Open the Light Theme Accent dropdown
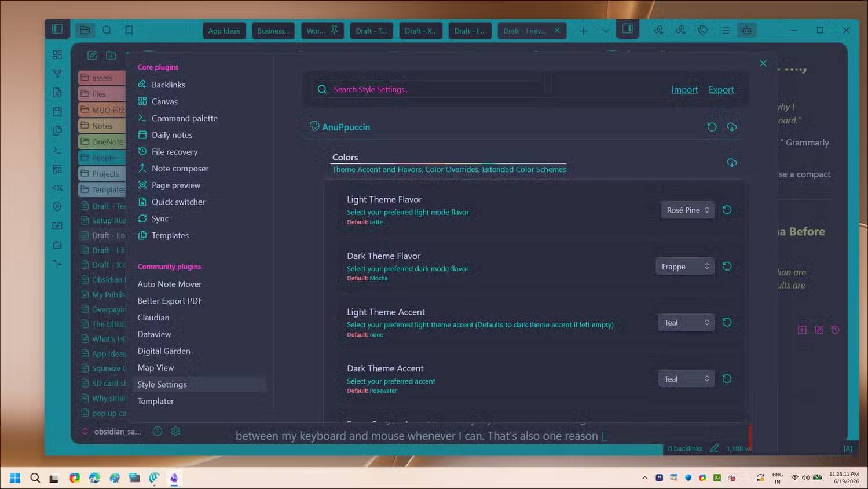This screenshot has height=489, width=868. coord(686,322)
